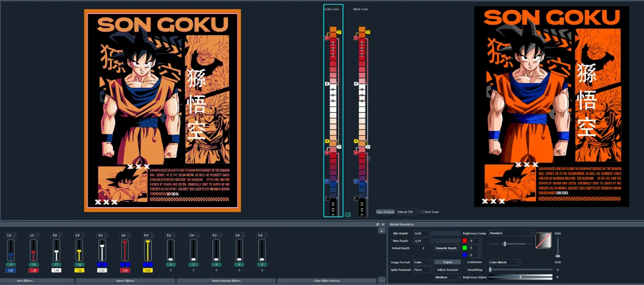Click the Min Depth input field

[x=422, y=233]
